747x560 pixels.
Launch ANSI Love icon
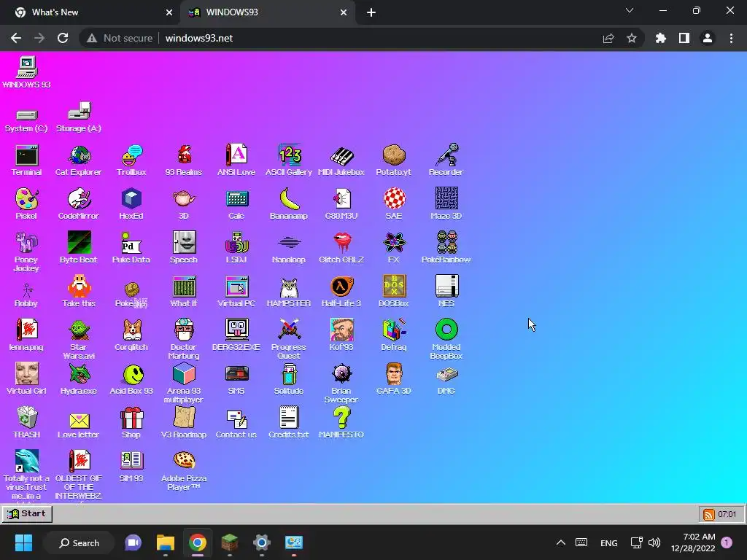point(236,160)
